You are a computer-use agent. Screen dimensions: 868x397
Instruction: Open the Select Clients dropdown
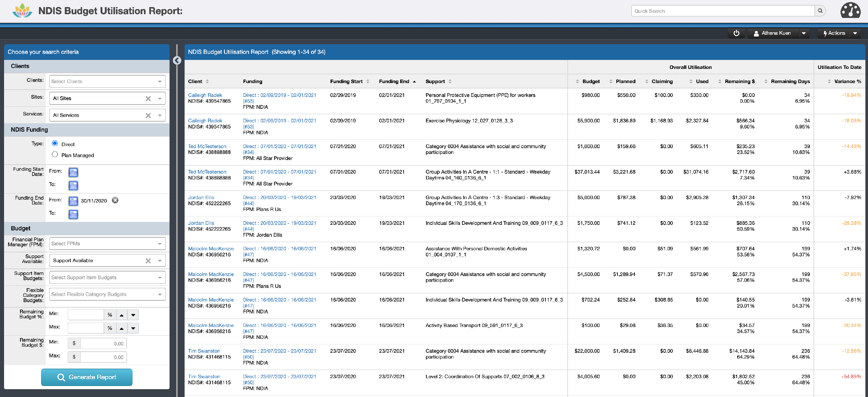[107, 81]
